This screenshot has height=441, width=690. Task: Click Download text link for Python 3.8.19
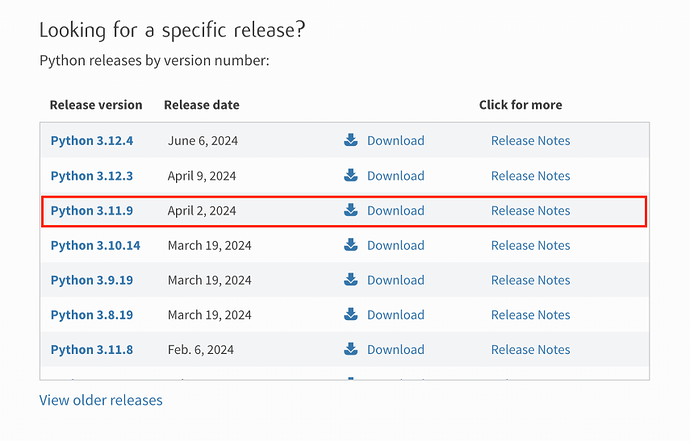click(x=396, y=315)
